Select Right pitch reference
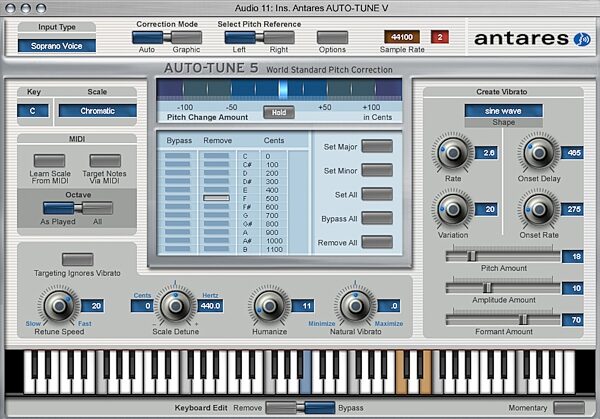This screenshot has width=600, height=419. click(279, 37)
